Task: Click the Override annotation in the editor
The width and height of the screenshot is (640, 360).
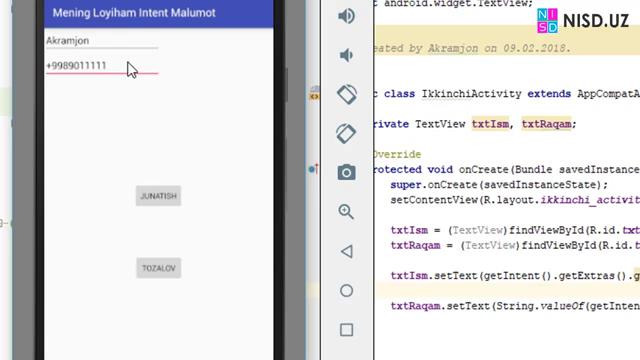Action: pyautogui.click(x=397, y=155)
